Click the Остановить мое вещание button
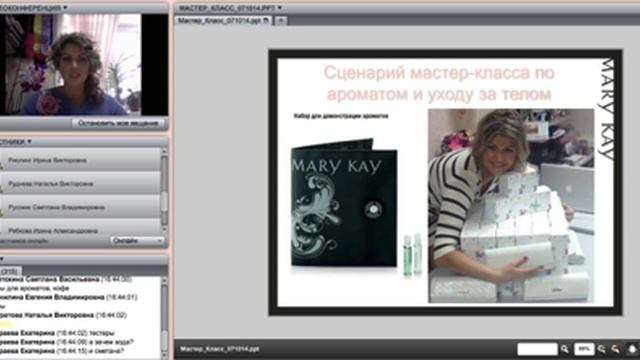Viewport: 640px width, 360px height. (x=118, y=123)
